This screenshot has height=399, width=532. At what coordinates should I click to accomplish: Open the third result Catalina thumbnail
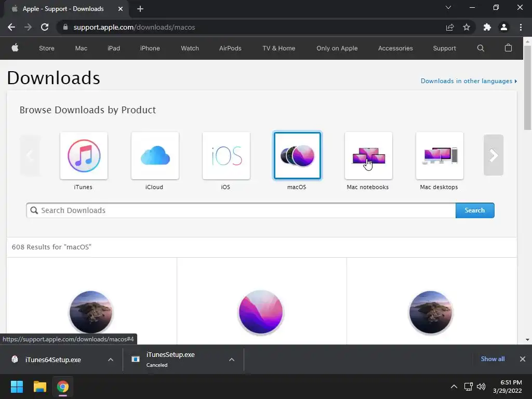click(431, 312)
